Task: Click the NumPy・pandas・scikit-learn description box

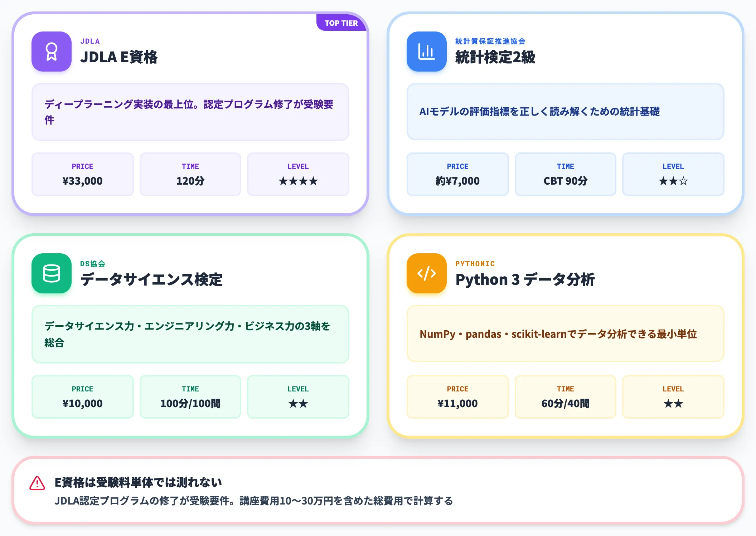Action: (x=565, y=333)
